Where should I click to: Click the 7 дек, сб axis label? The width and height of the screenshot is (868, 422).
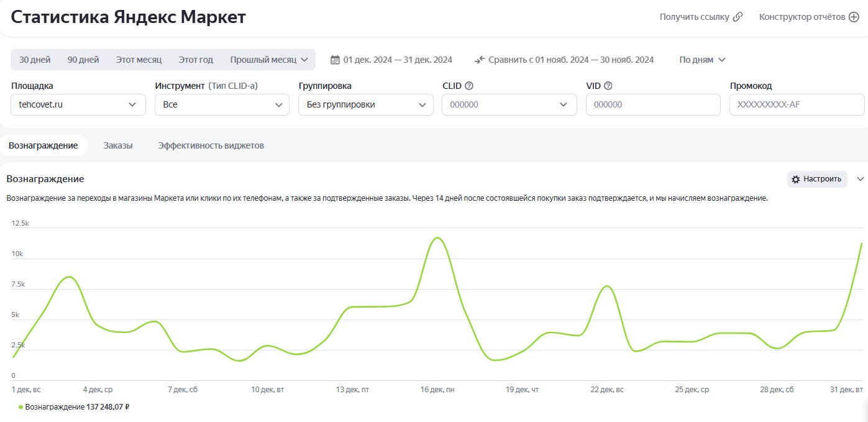[183, 390]
